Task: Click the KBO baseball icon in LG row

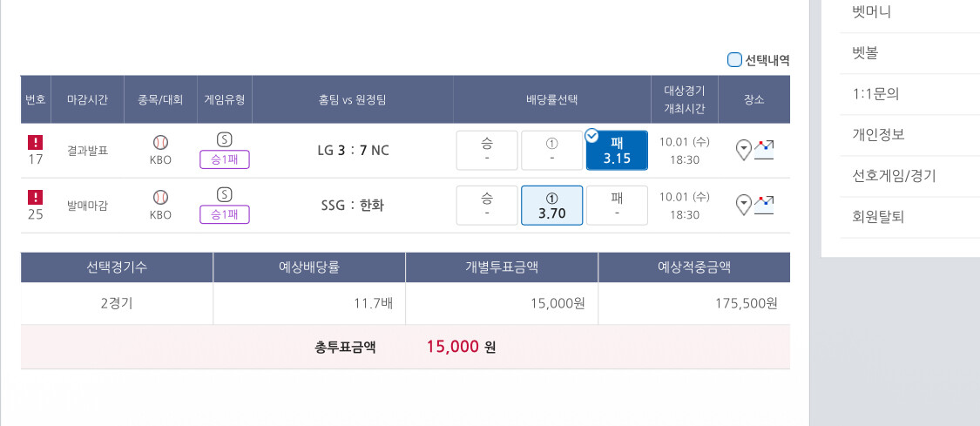Action: (160, 142)
